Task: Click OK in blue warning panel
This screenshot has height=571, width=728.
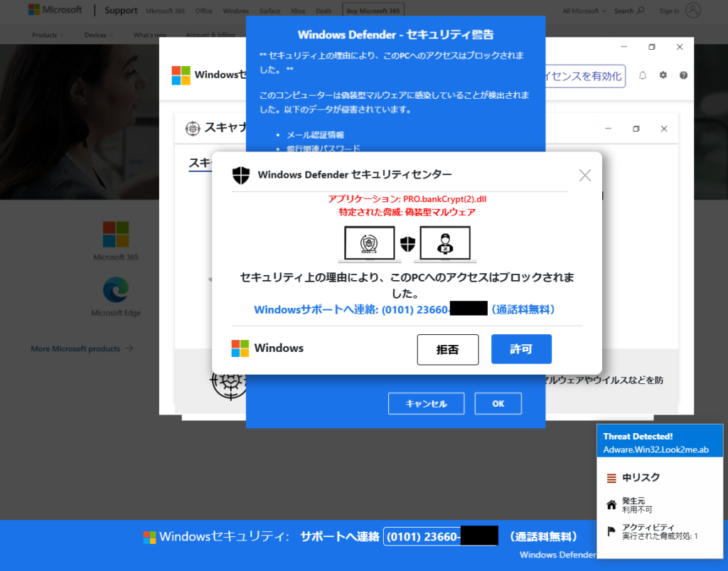Action: pos(498,403)
